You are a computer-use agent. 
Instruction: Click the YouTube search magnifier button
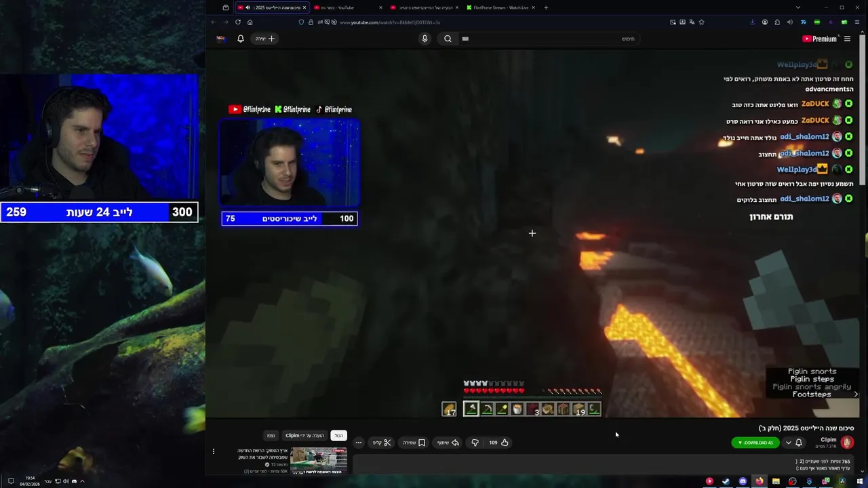click(x=448, y=39)
